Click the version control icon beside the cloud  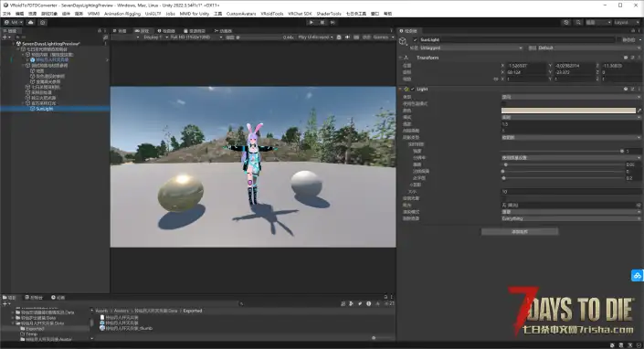(42, 22)
